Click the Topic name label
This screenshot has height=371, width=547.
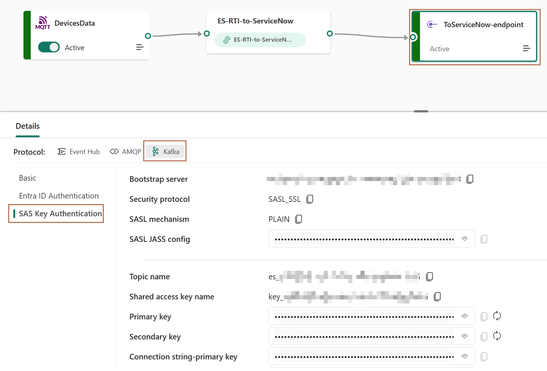pyautogui.click(x=150, y=277)
